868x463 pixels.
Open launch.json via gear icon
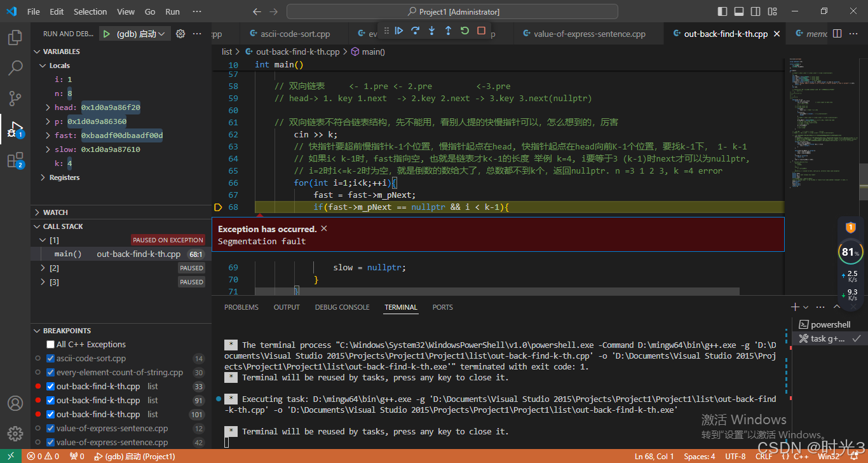pos(180,34)
